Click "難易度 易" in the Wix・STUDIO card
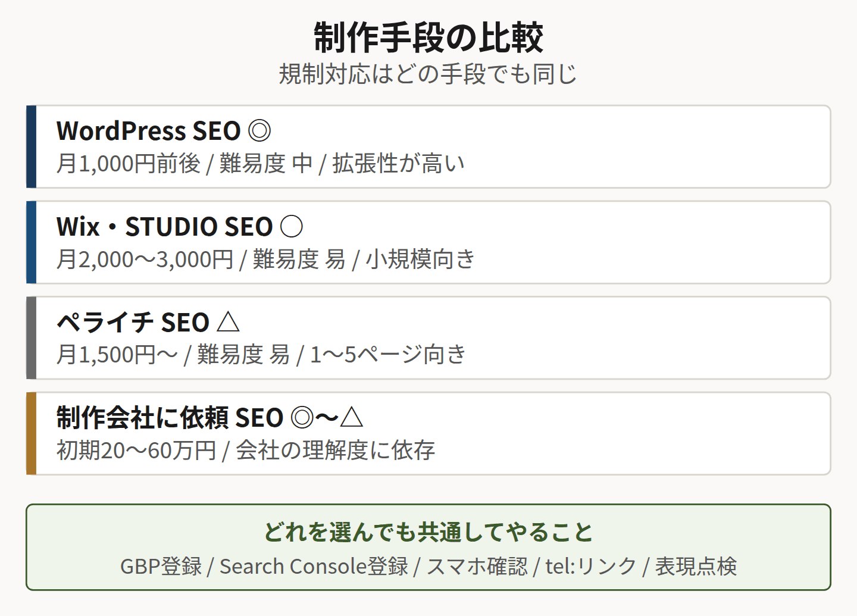Viewport: 857px width, 616px height. point(299,259)
